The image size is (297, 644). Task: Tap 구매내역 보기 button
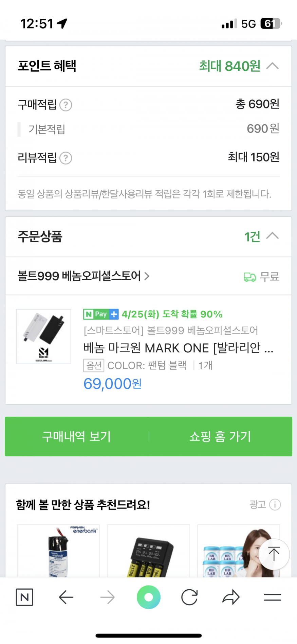tap(77, 436)
